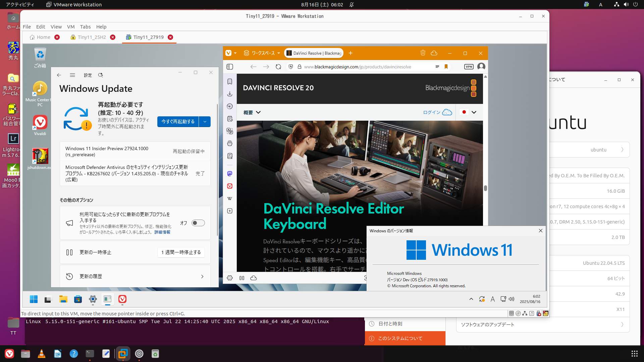Open 更新の履歴 update history
The image size is (644, 362).
(135, 277)
